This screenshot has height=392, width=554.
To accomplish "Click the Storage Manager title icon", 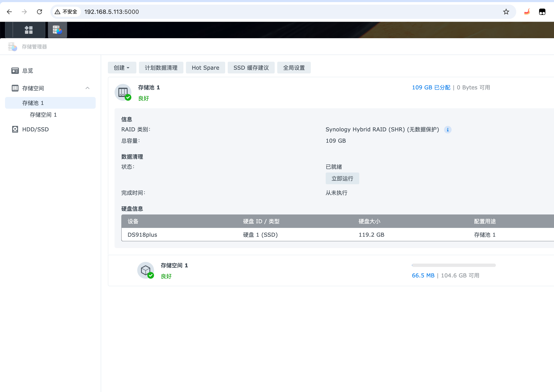I will (13, 47).
